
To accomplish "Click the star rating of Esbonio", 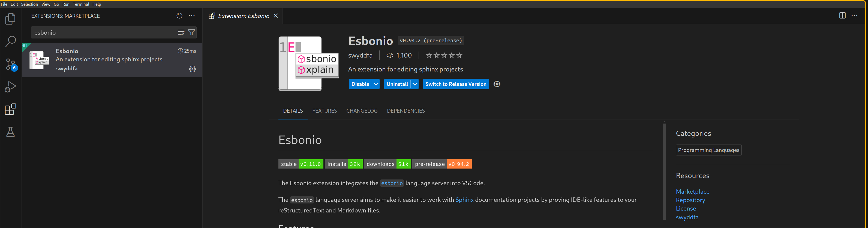I will 444,55.
